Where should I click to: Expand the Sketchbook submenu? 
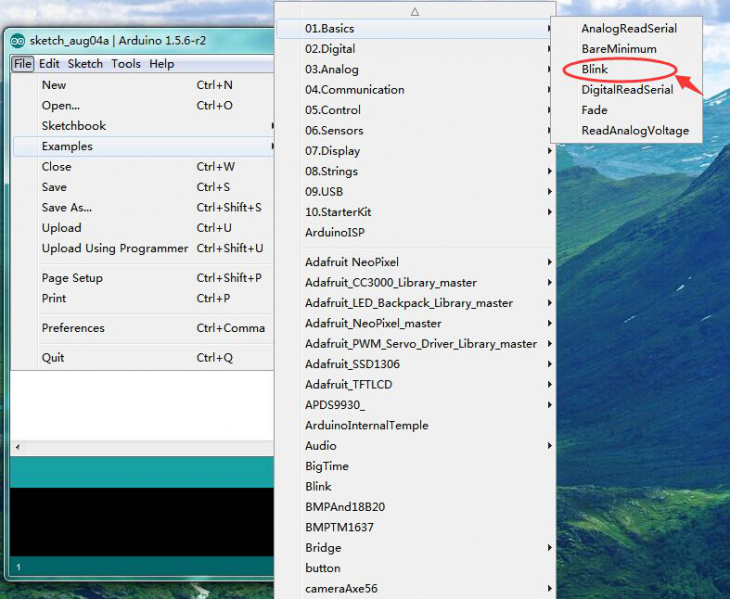(x=73, y=126)
